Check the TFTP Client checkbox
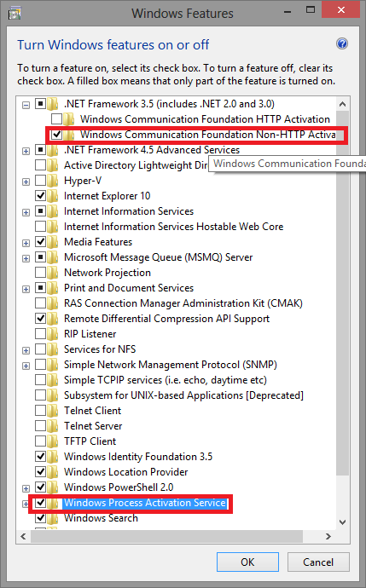 [x=41, y=441]
